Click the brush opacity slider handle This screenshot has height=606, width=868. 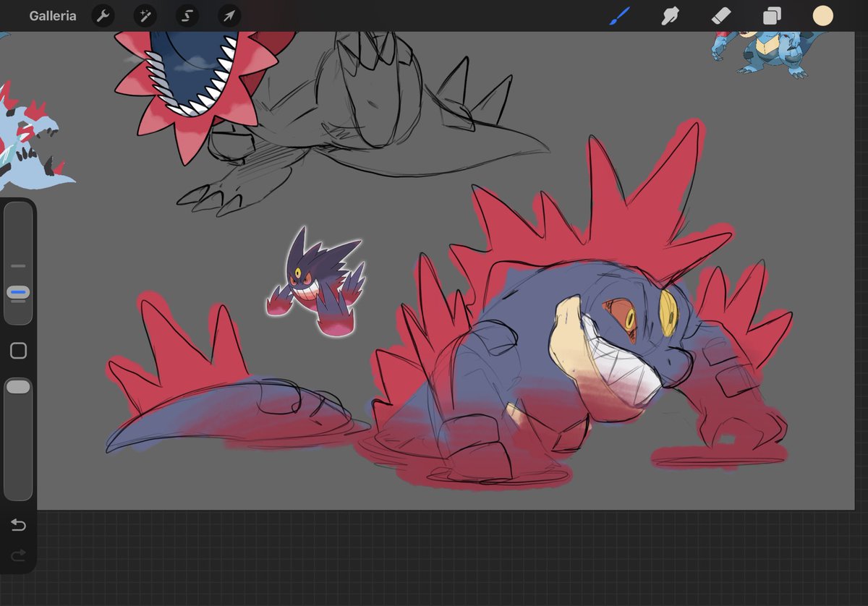18,388
